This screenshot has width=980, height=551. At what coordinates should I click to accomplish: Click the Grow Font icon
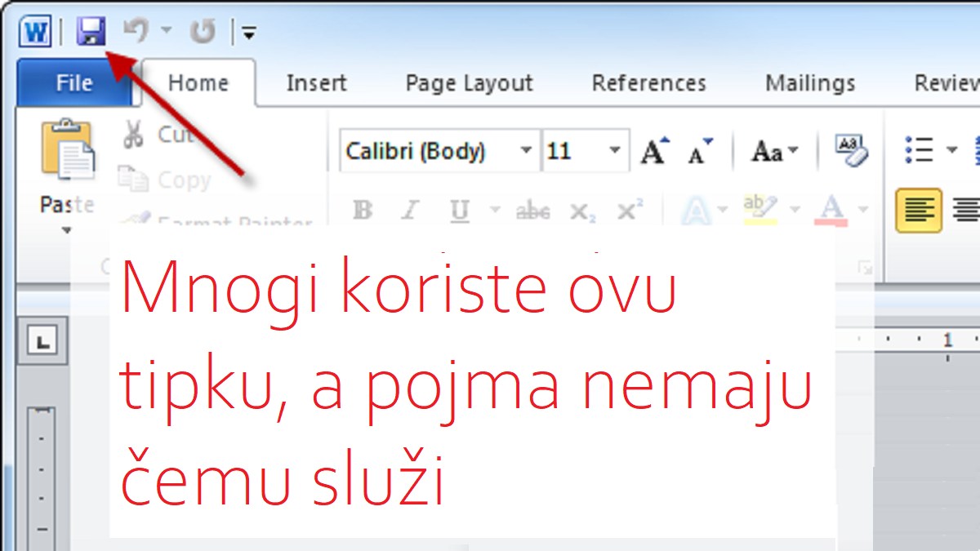tap(655, 151)
